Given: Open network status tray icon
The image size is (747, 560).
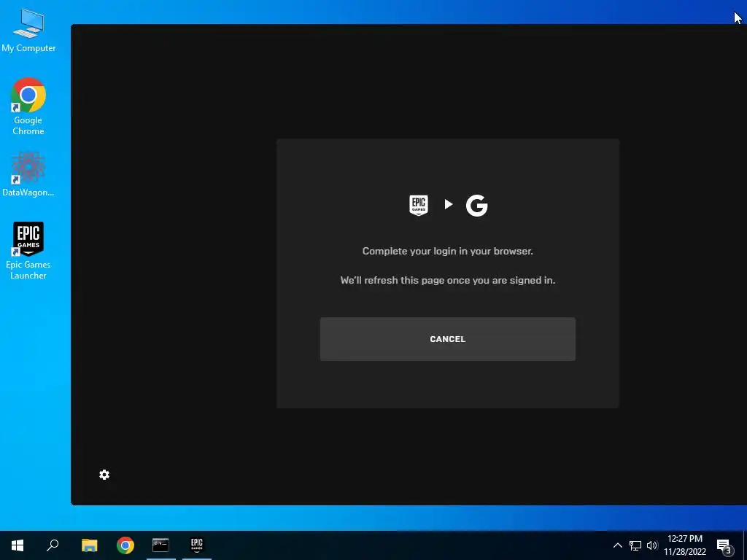Looking at the screenshot, I should click(635, 545).
